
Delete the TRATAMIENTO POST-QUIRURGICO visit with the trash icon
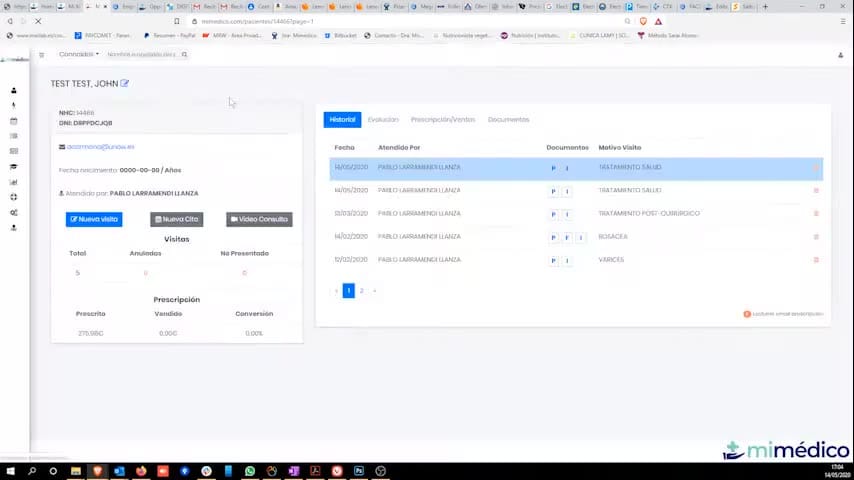[816, 214]
